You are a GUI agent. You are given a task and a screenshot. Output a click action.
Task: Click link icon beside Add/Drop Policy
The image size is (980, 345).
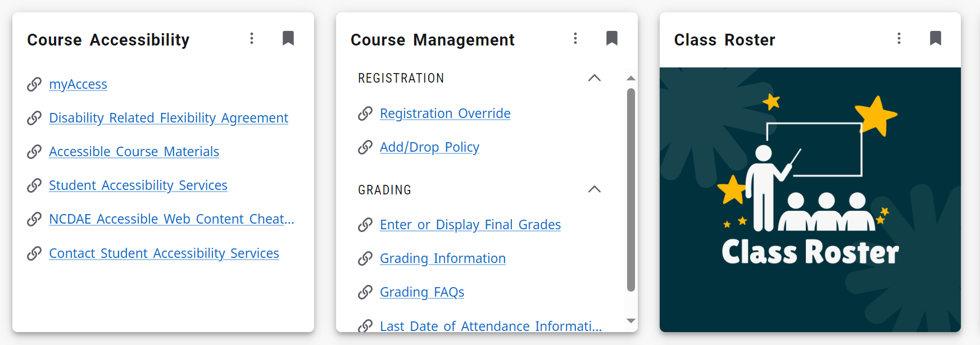365,147
